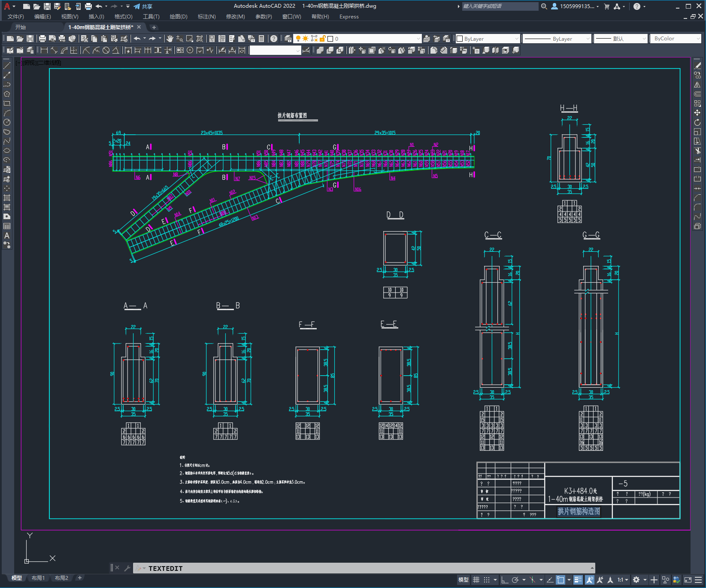Click the keyword search input field
706x588 pixels.
[x=500, y=6]
